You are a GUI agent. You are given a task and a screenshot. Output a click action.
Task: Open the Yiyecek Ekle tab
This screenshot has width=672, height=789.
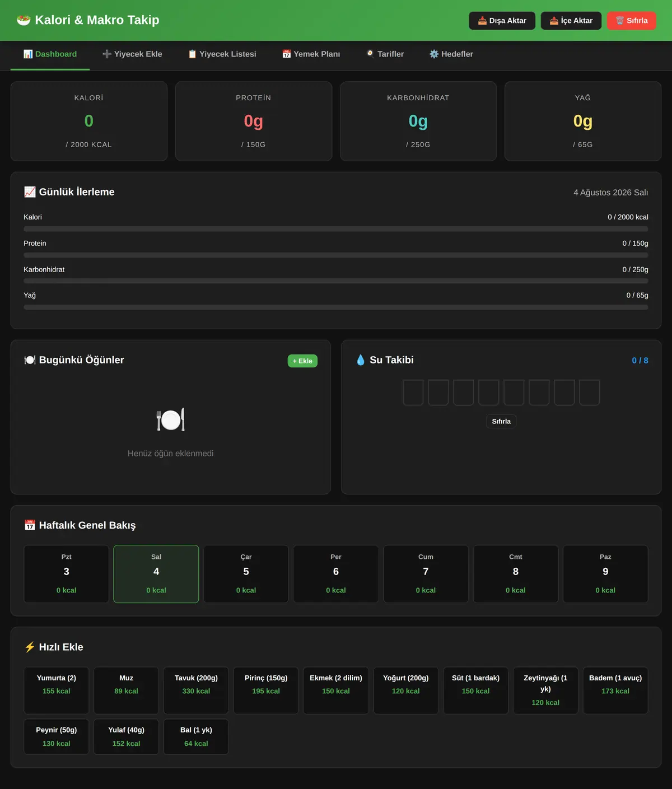point(132,54)
